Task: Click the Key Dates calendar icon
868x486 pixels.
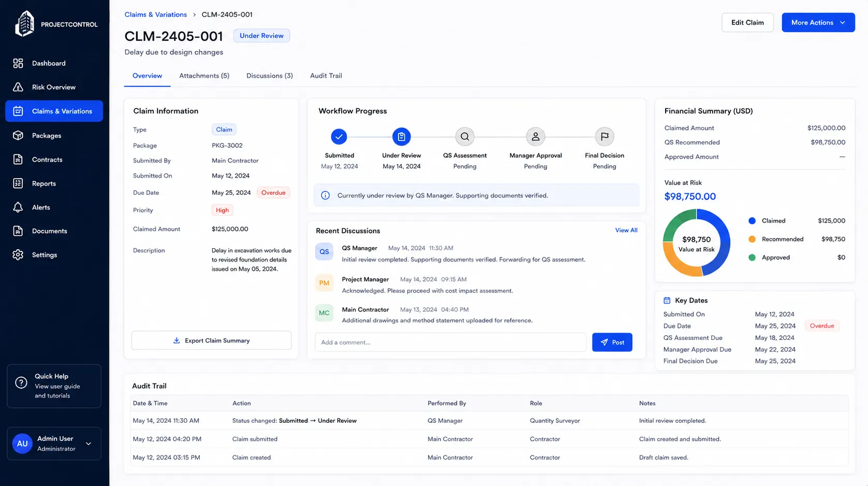Action: tap(667, 301)
